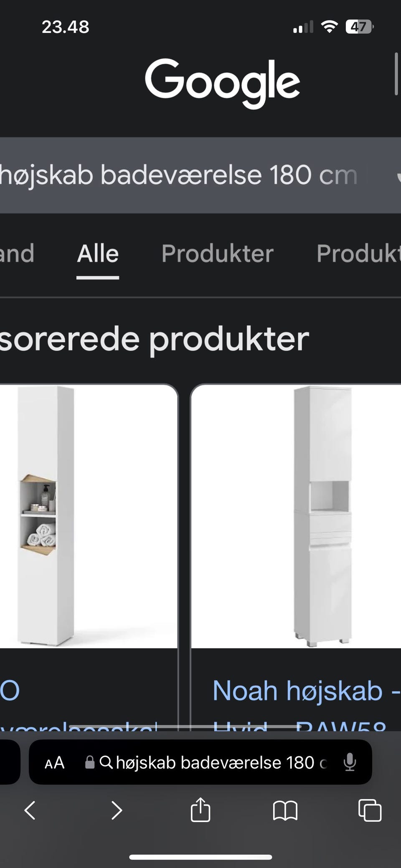Select the Alle search tab
Viewport: 401px width, 868px height.
[98, 254]
